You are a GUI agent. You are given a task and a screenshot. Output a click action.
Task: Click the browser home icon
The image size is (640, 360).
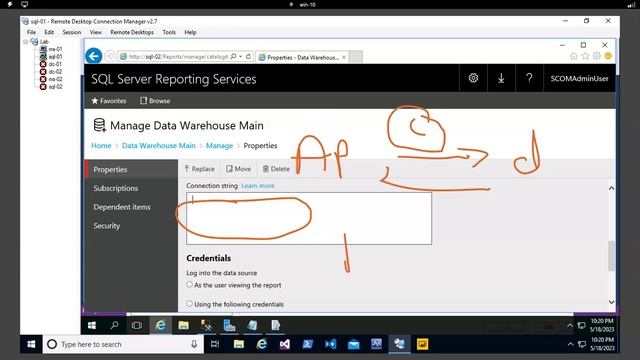[x=573, y=56]
